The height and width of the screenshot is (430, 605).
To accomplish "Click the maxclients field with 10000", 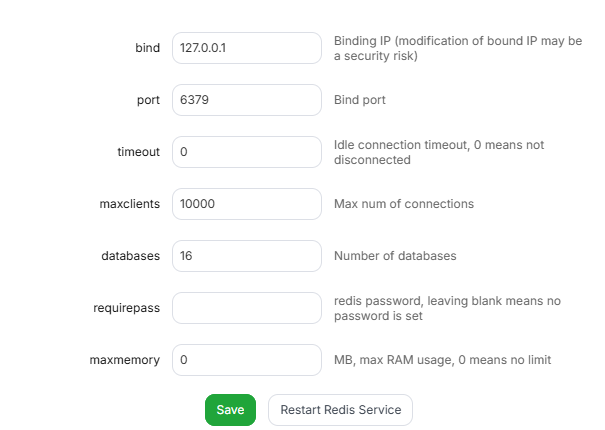I will point(246,204).
